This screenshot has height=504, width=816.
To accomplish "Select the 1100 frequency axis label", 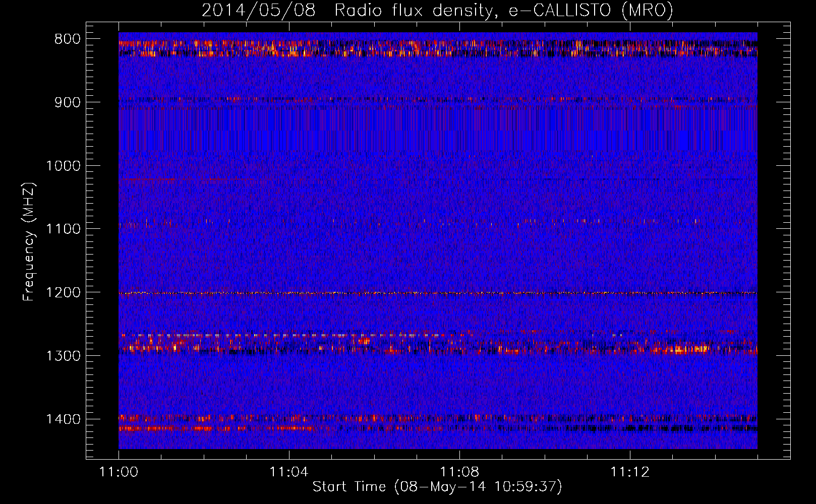I will (64, 229).
